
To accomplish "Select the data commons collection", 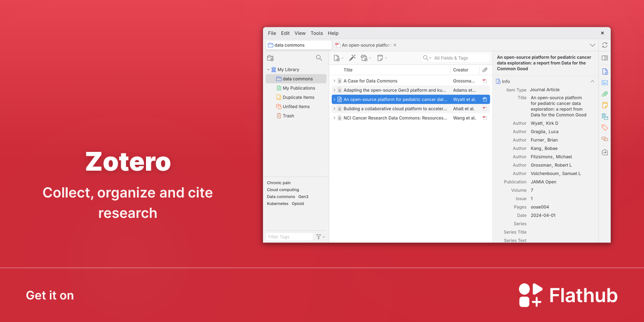I will point(296,79).
